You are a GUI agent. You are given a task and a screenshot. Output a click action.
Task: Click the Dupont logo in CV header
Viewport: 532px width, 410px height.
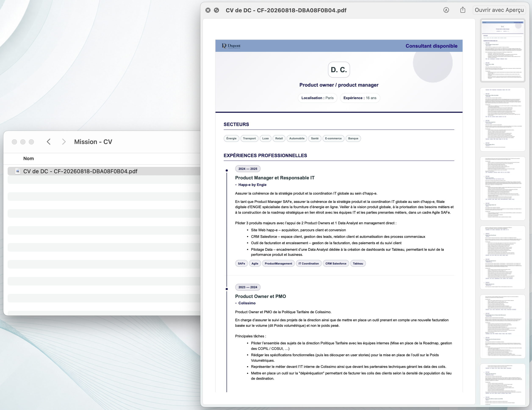coord(231,46)
